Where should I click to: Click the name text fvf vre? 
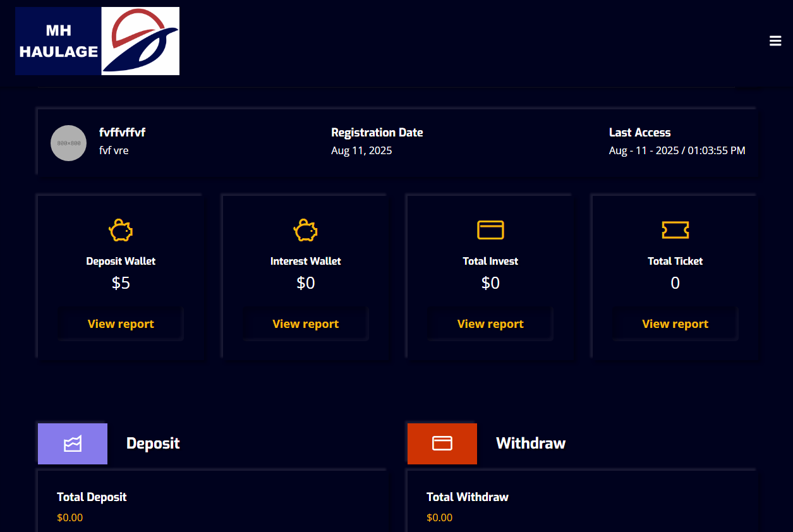(x=114, y=150)
